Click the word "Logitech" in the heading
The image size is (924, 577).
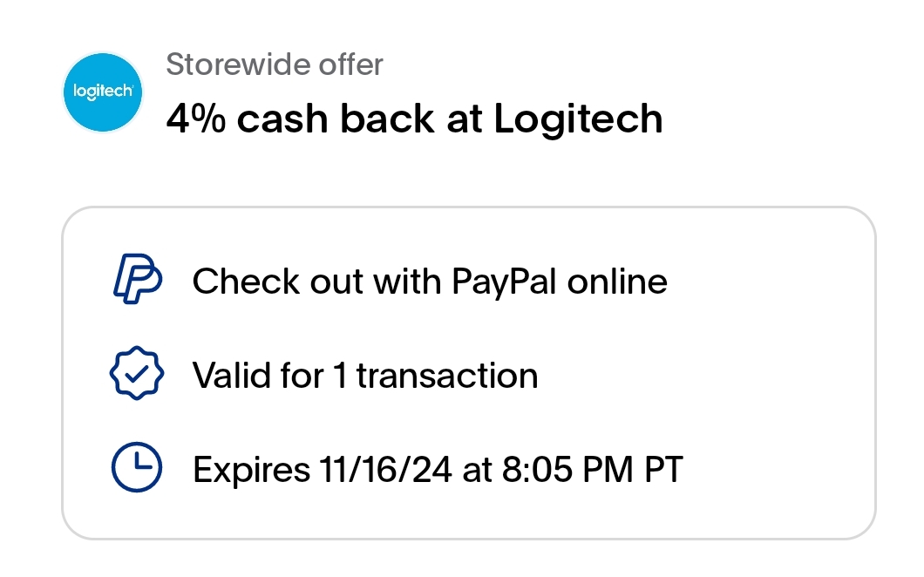(x=579, y=119)
